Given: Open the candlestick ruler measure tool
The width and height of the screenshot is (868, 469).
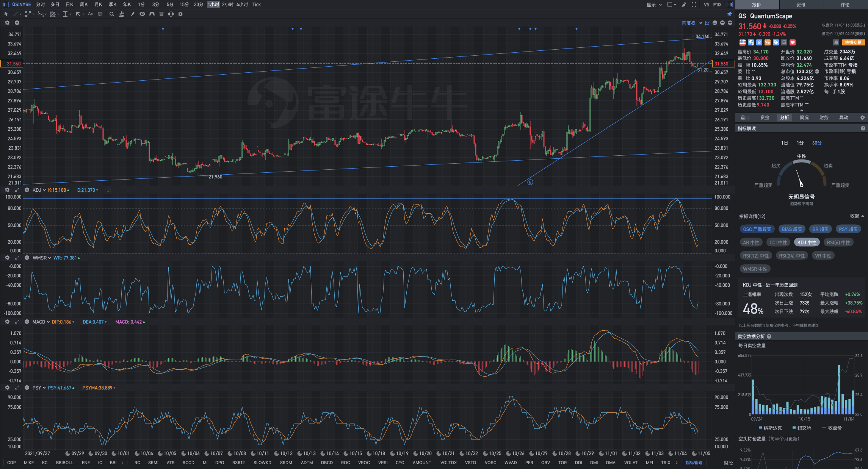Looking at the screenshot, I should click(121, 14).
